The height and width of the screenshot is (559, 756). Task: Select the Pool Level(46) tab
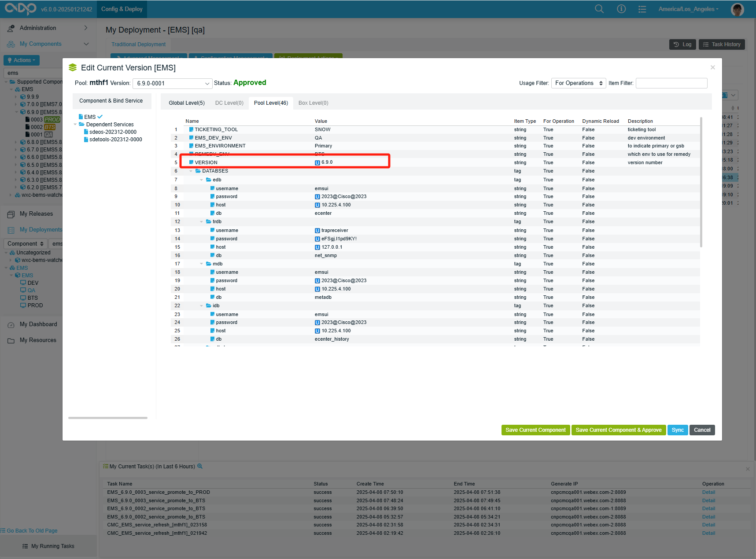coord(271,103)
